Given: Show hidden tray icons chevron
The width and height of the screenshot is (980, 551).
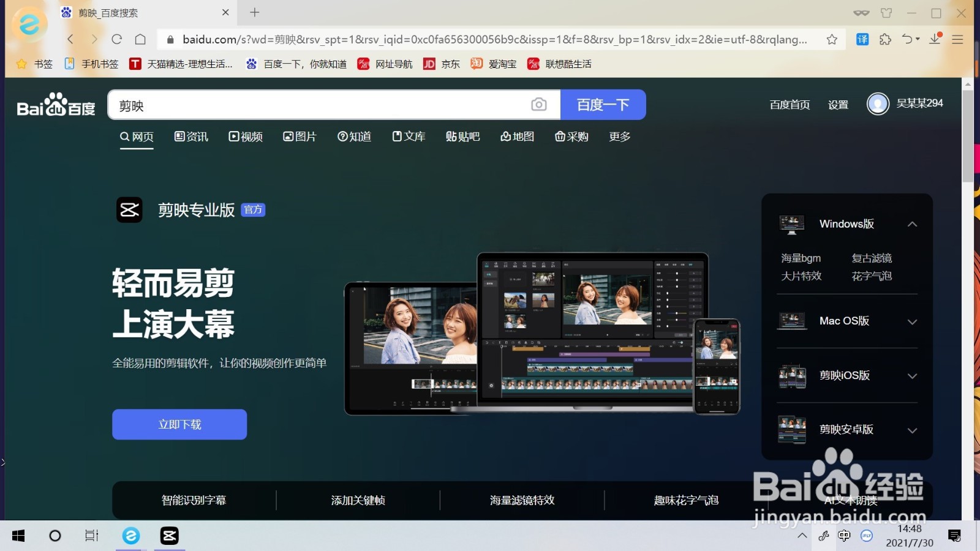Looking at the screenshot, I should (802, 536).
